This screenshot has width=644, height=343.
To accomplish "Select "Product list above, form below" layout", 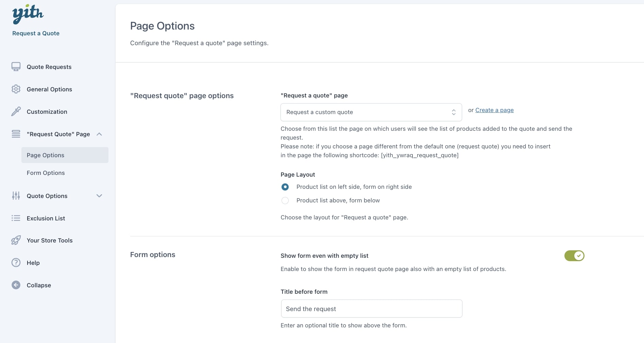I will (x=285, y=201).
